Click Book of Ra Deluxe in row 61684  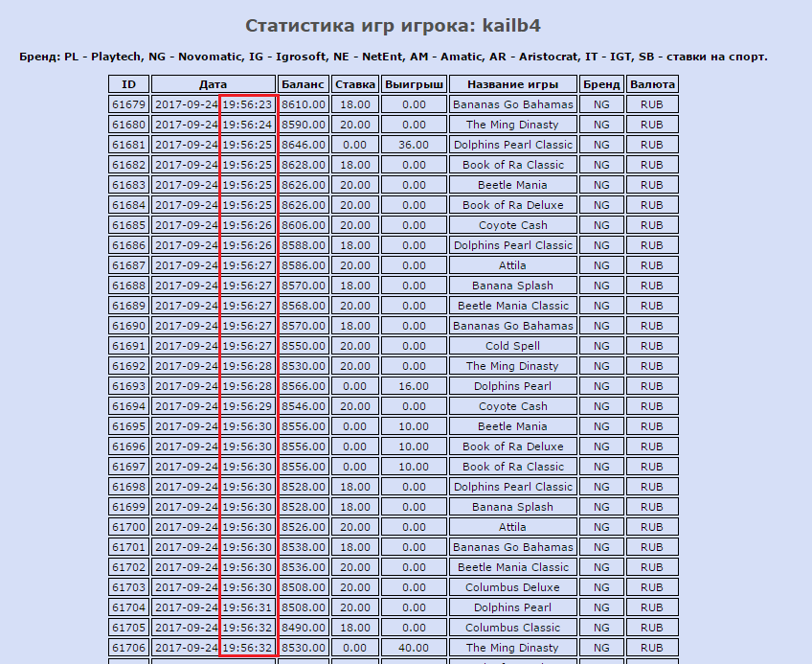(513, 205)
